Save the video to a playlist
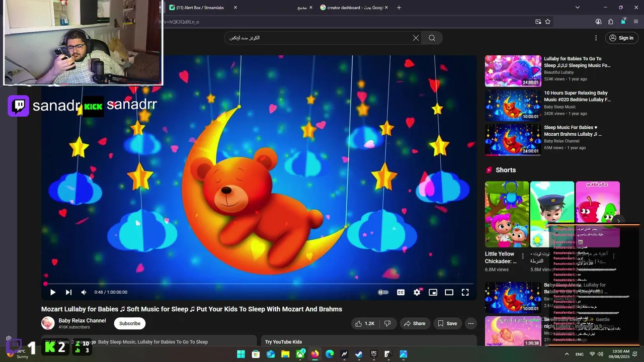 click(447, 323)
